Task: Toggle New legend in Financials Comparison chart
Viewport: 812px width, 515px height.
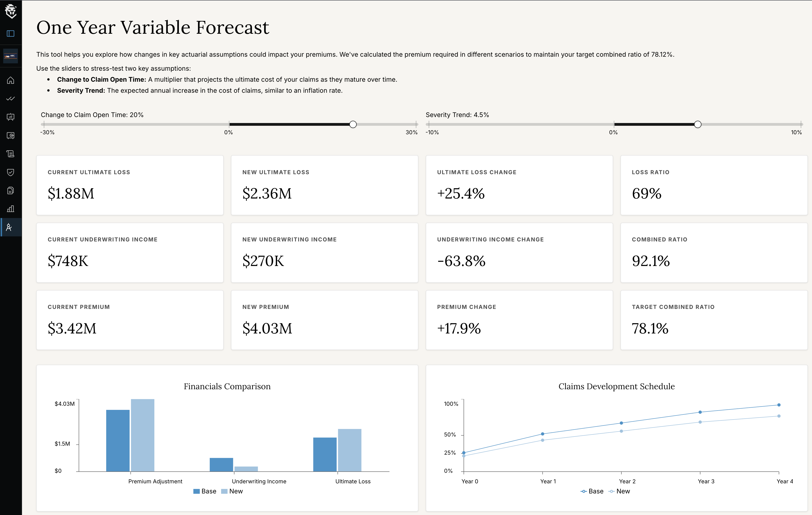Action: pyautogui.click(x=232, y=491)
